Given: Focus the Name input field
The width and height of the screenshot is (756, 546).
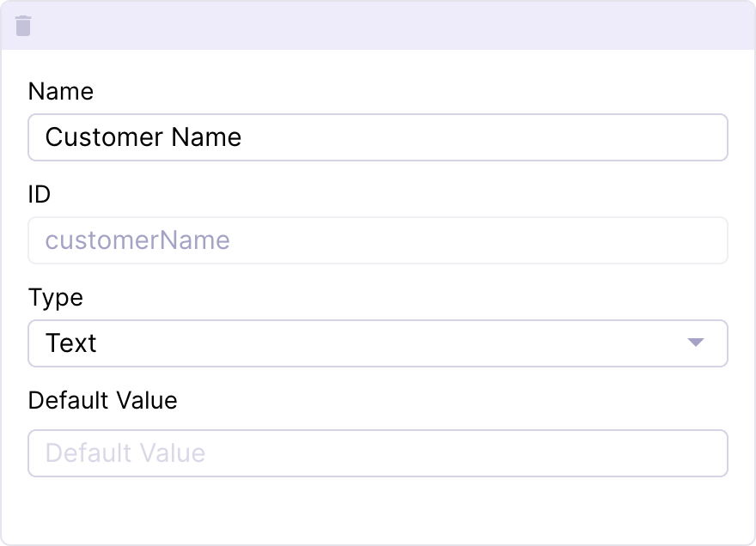Looking at the screenshot, I should 378,137.
